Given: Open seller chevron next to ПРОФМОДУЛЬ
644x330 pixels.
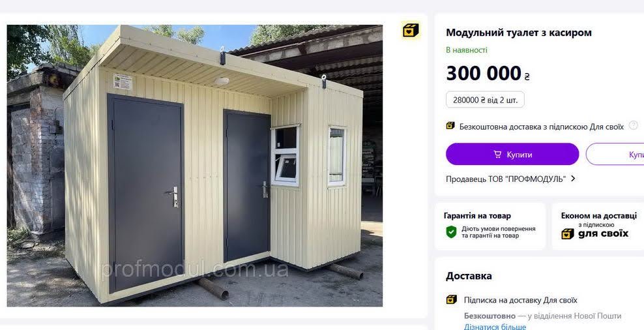Looking at the screenshot, I should [x=573, y=179].
